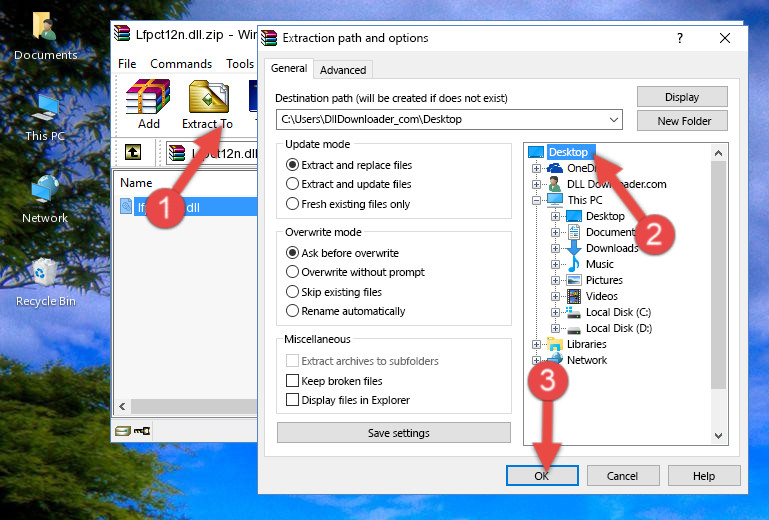Select the Network desktop icon

(x=45, y=200)
